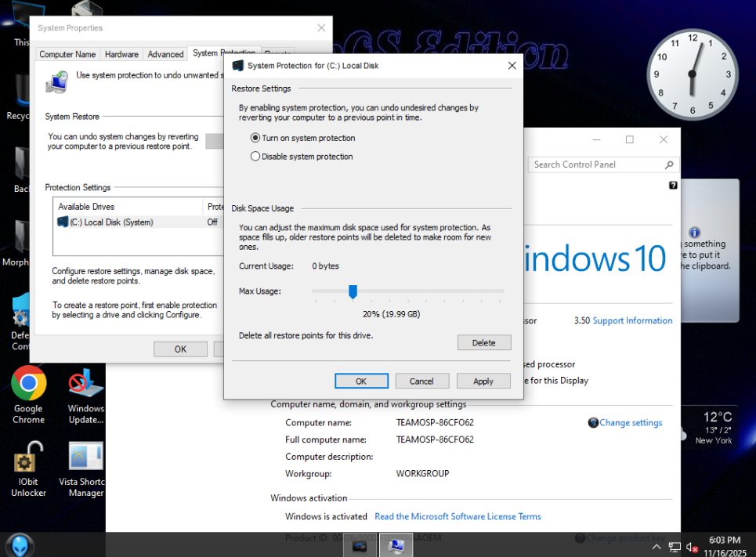
Task: Confirm with OK in System Protection dialog
Action: 361,381
